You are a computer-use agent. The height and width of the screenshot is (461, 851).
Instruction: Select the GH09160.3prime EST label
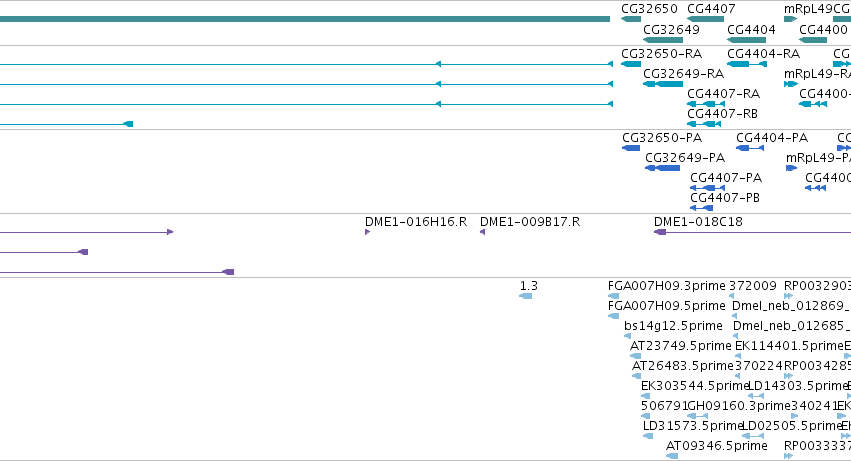[739, 406]
